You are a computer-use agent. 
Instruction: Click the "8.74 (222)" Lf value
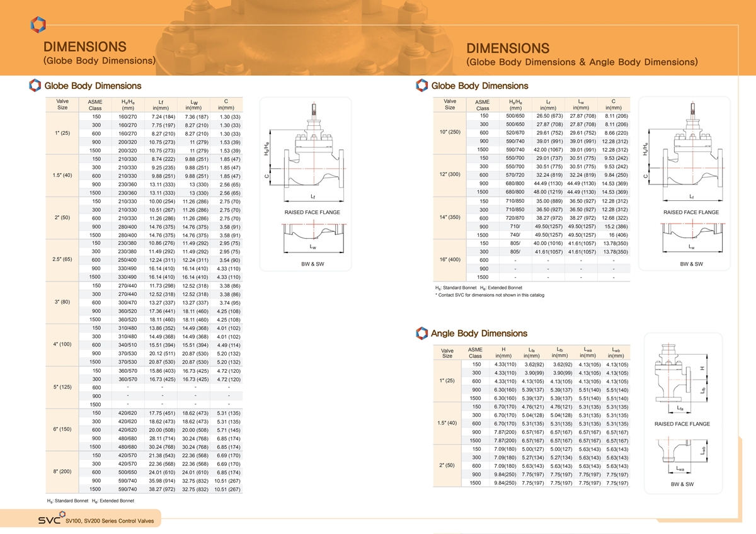tap(163, 159)
